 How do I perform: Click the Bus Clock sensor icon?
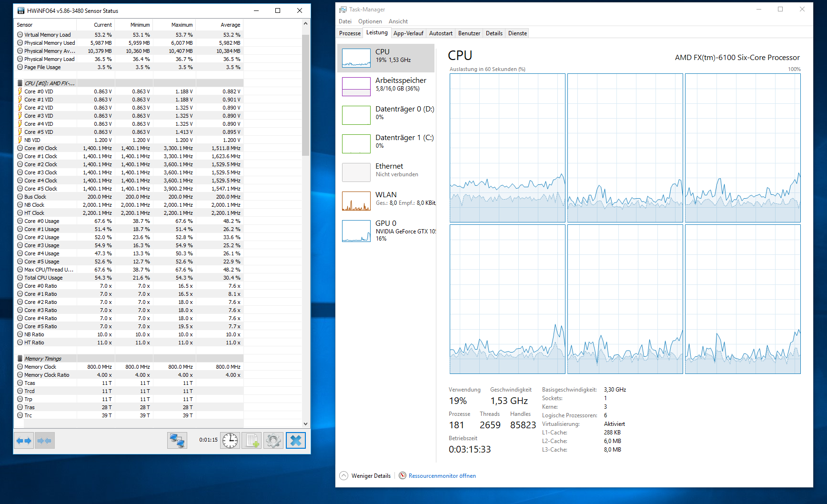click(20, 197)
